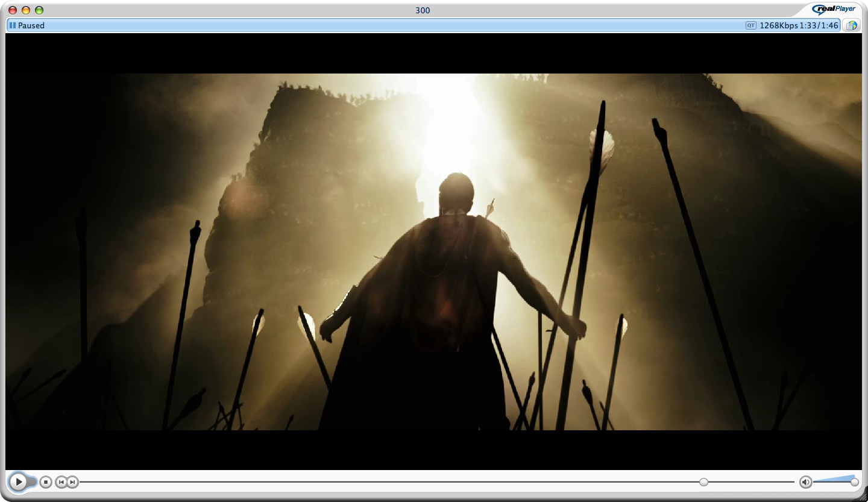The height and width of the screenshot is (502, 868).
Task: Click the RealPlayer logo
Action: 834,9
